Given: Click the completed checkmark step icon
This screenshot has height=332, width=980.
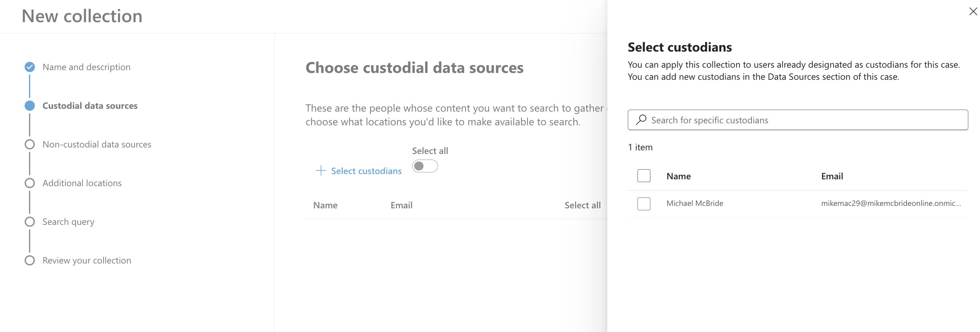Looking at the screenshot, I should 29,67.
